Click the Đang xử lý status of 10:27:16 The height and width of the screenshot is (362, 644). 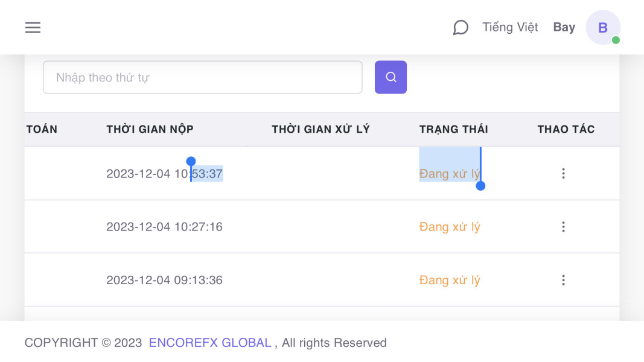450,227
